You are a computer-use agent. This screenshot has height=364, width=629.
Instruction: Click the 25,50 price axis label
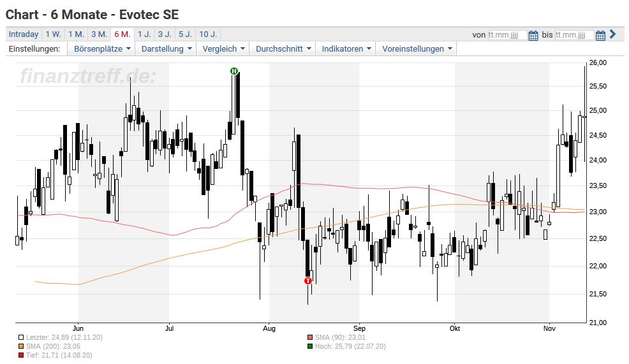[598, 86]
